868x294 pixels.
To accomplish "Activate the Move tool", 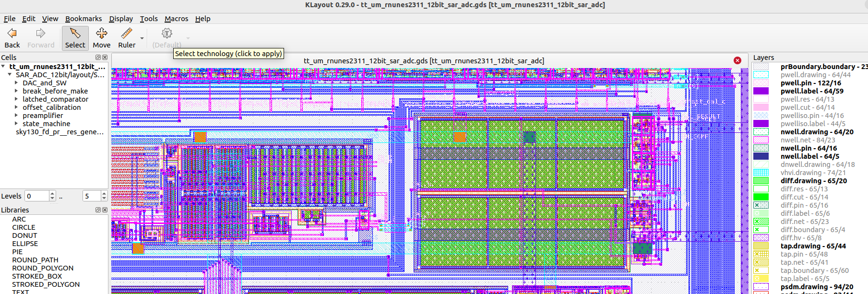I will [x=101, y=34].
